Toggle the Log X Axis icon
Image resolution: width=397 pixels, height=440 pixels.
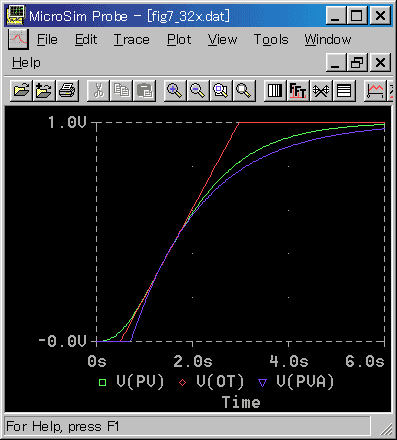coord(275,90)
